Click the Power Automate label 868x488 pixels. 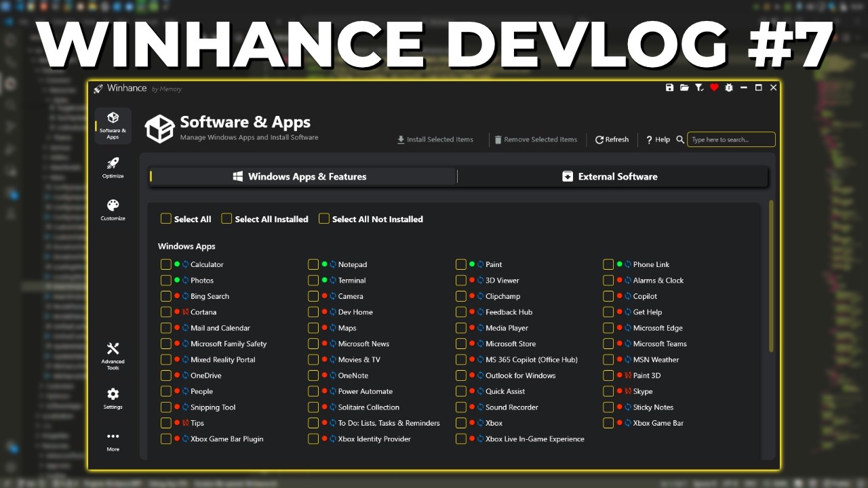366,391
